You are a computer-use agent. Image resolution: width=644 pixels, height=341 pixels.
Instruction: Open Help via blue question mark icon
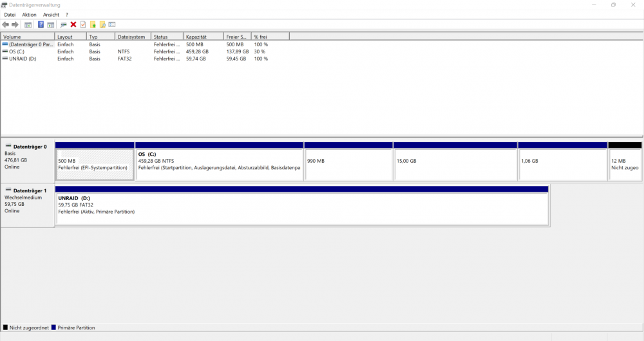(x=41, y=24)
